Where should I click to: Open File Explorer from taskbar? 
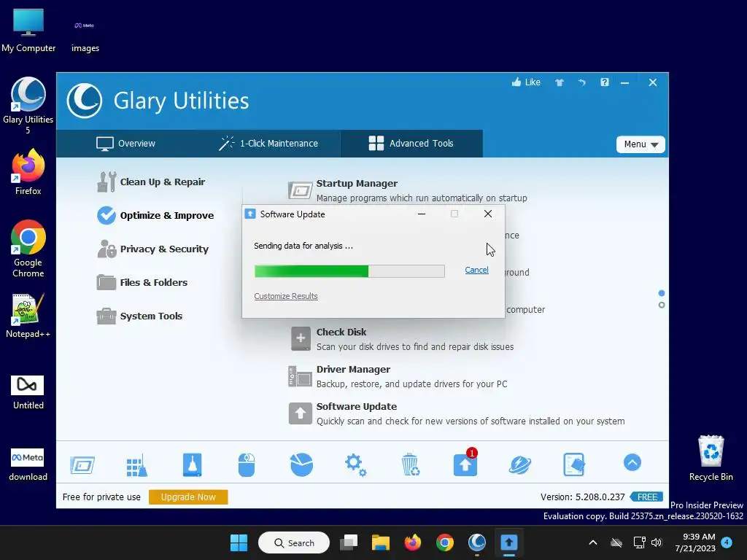pos(381,542)
